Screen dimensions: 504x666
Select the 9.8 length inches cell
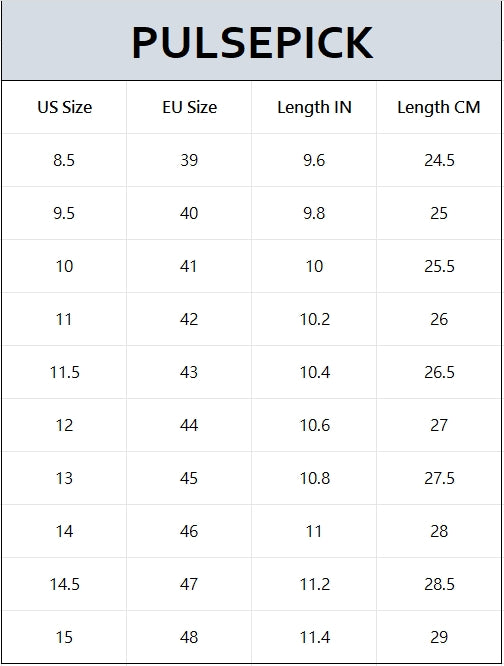[x=314, y=213]
